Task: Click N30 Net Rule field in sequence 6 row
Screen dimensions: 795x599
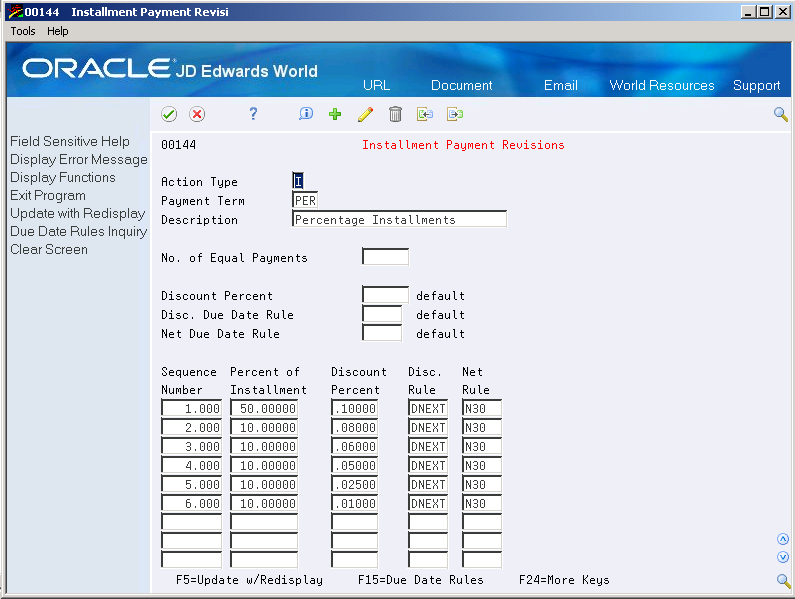Action: point(482,504)
